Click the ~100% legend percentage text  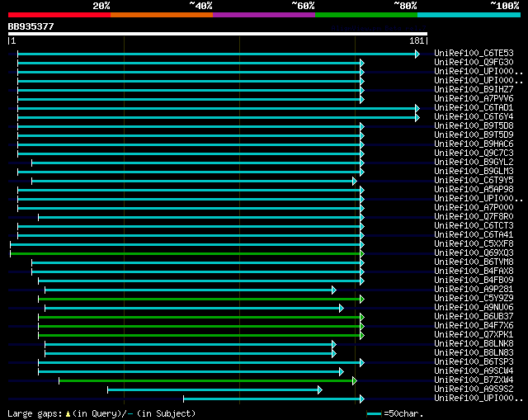click(x=505, y=6)
